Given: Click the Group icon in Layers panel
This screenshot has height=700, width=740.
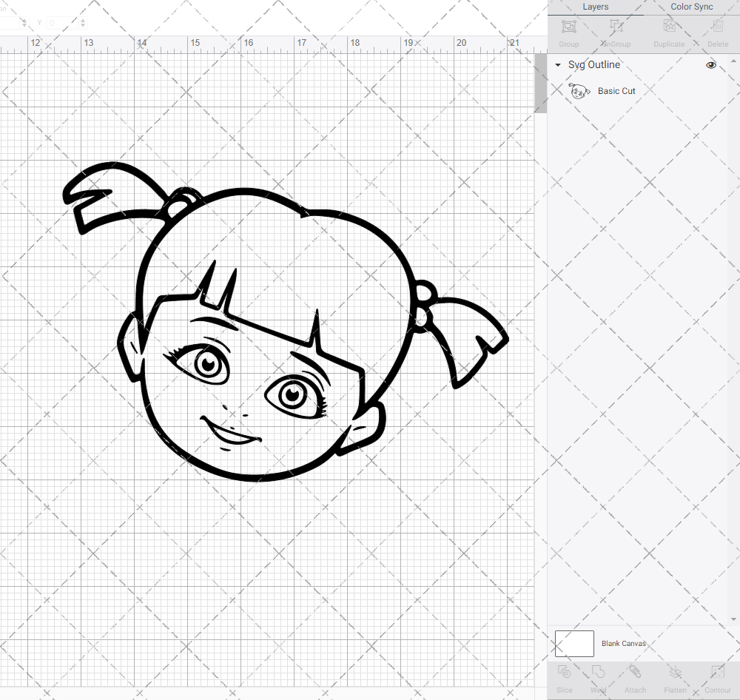Looking at the screenshot, I should click(568, 32).
